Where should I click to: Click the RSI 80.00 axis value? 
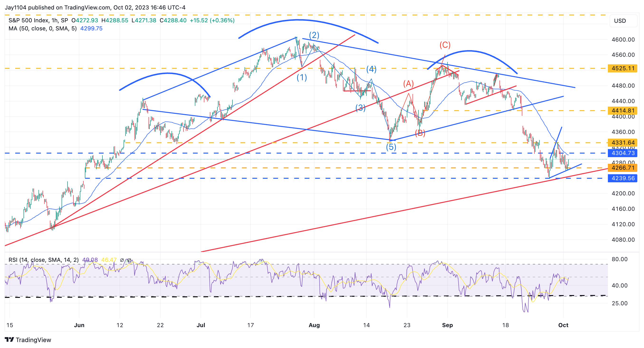pos(620,259)
